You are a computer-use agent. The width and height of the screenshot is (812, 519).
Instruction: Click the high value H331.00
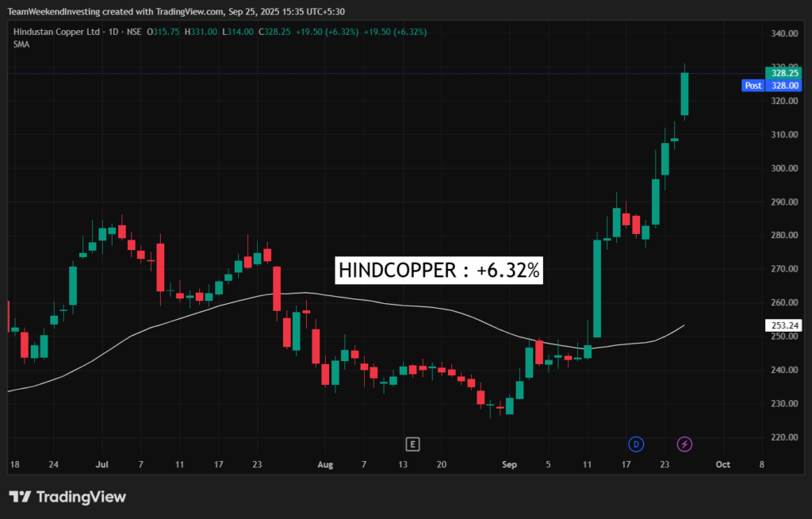pos(201,32)
